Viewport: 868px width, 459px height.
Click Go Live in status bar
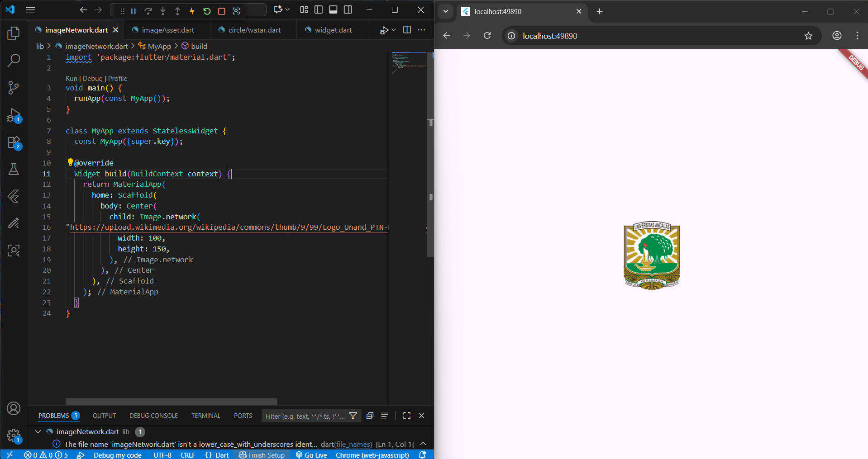pyautogui.click(x=311, y=455)
